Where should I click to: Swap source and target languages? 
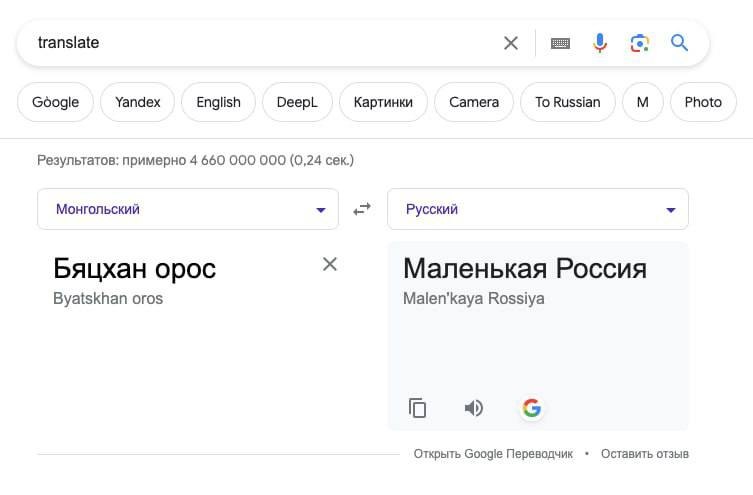[x=362, y=209]
